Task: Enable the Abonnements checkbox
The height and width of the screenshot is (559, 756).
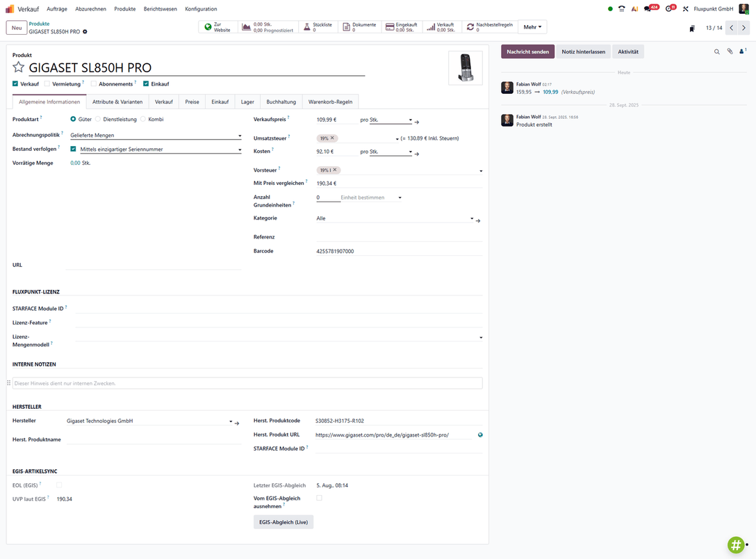Action: [94, 84]
